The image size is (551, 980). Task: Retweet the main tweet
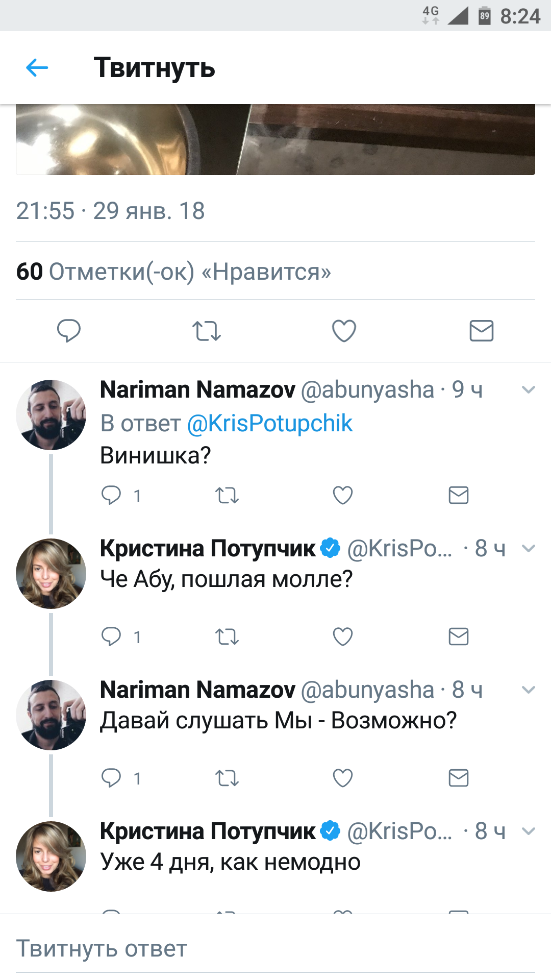tap(206, 331)
